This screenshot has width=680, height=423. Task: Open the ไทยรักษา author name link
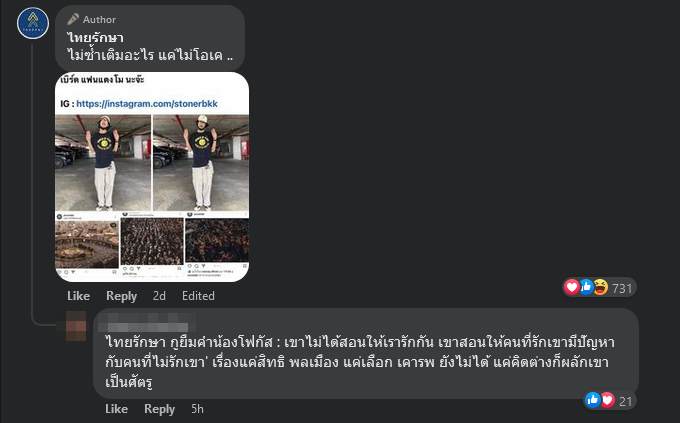(95, 38)
